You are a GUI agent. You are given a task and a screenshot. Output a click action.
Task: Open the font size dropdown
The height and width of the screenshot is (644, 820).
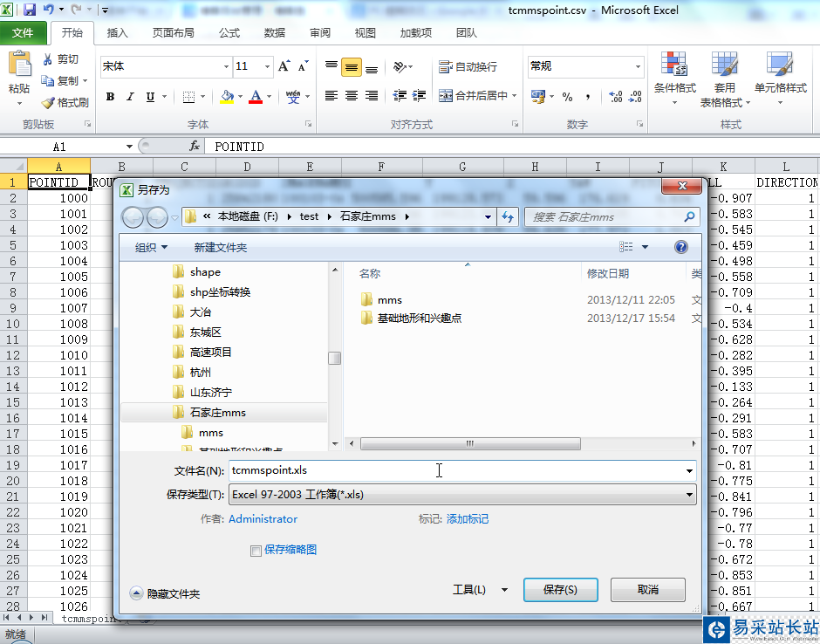[267, 66]
